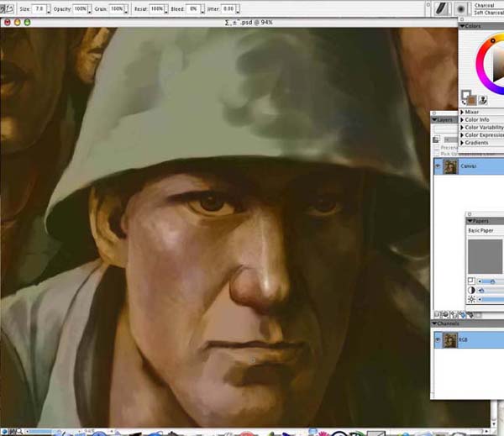This screenshot has height=436, width=504.
Task: Collapse the Channels panel triangle
Action: (x=435, y=323)
